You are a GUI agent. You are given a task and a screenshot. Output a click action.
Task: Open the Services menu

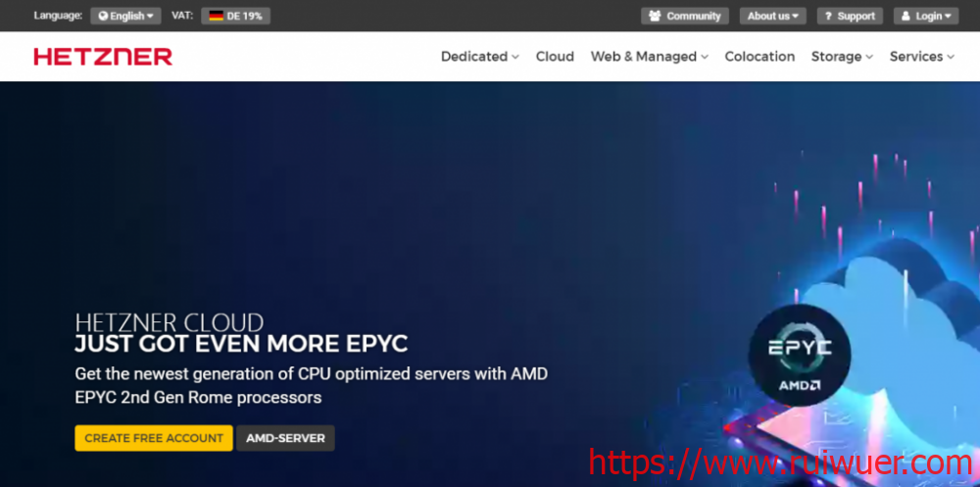pos(922,57)
